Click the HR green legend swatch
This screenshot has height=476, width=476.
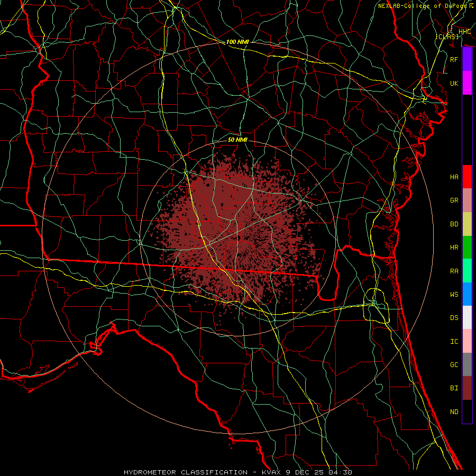click(x=467, y=247)
